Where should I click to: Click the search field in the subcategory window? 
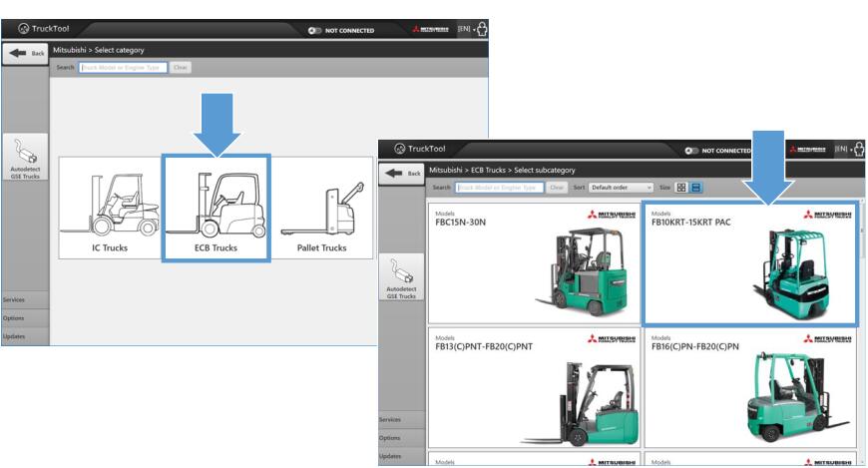499,188
